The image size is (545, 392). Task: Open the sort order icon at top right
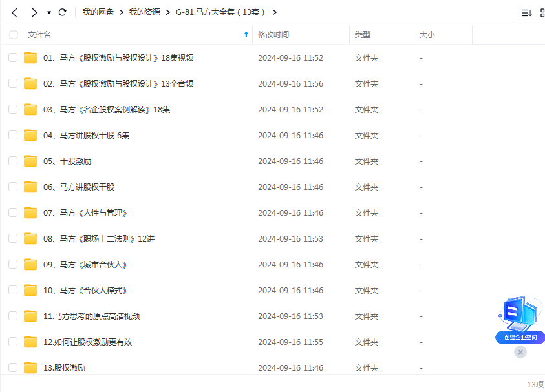526,12
